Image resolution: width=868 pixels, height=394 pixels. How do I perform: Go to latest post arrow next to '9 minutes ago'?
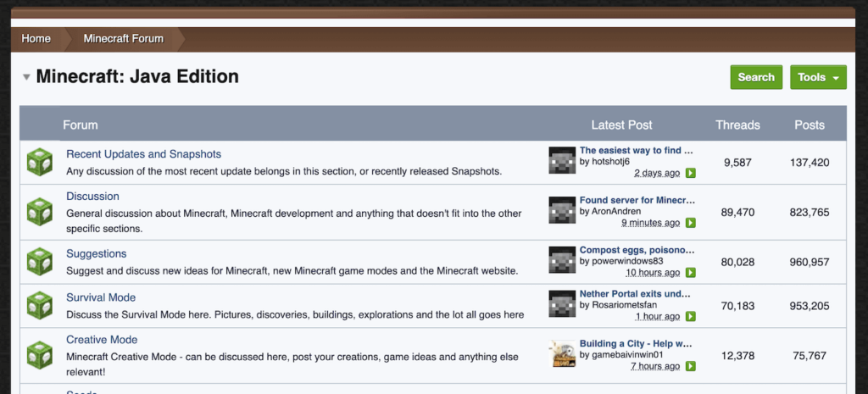[x=690, y=223]
